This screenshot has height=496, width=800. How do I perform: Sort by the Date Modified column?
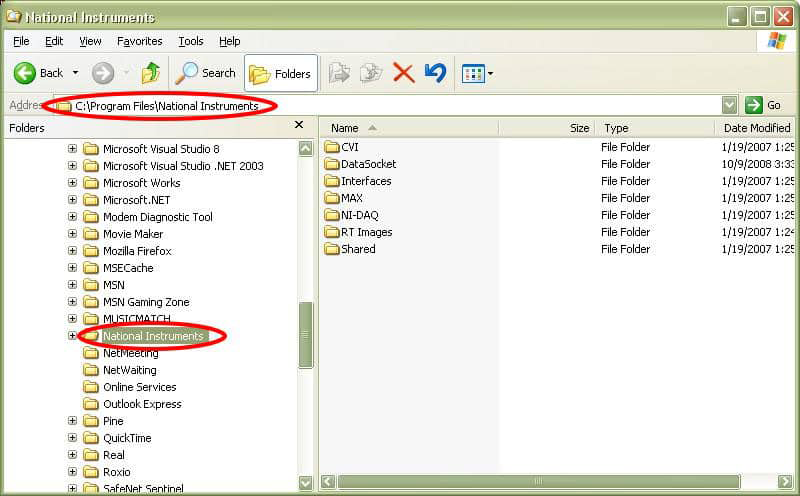point(756,128)
